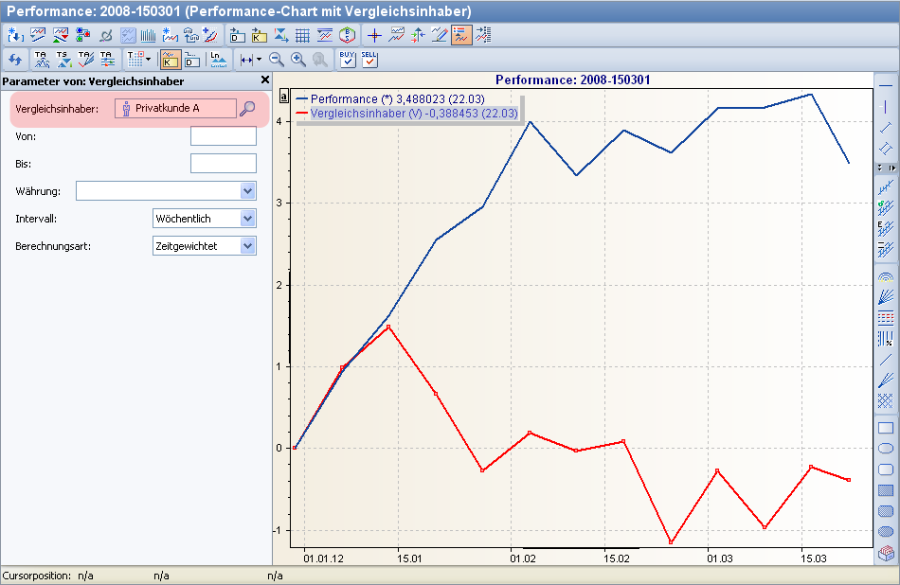Screen dimensions: 900x585
Task: Click the red crosshair cursor icon
Action: click(x=375, y=35)
